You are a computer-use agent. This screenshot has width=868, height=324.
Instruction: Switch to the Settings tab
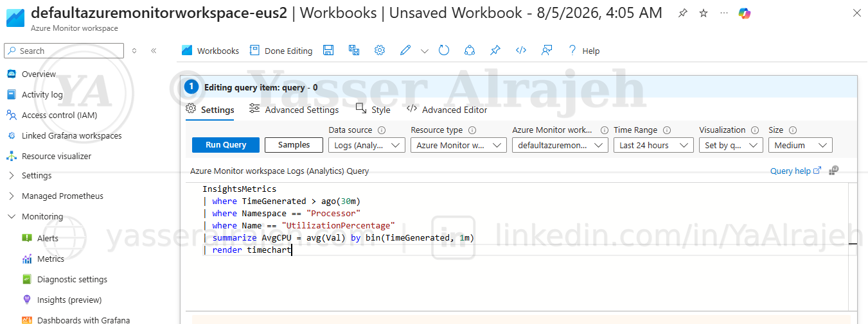[x=210, y=110]
